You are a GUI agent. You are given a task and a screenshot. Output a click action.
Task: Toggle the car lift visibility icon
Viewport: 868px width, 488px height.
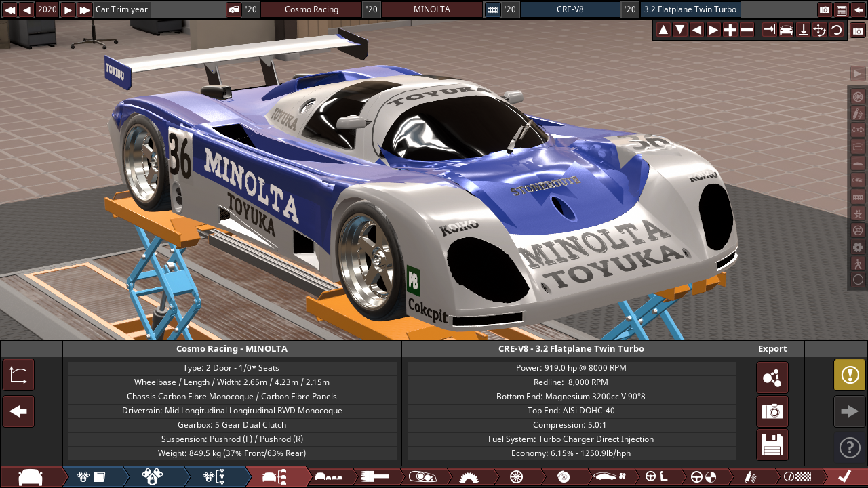pyautogui.click(x=858, y=213)
